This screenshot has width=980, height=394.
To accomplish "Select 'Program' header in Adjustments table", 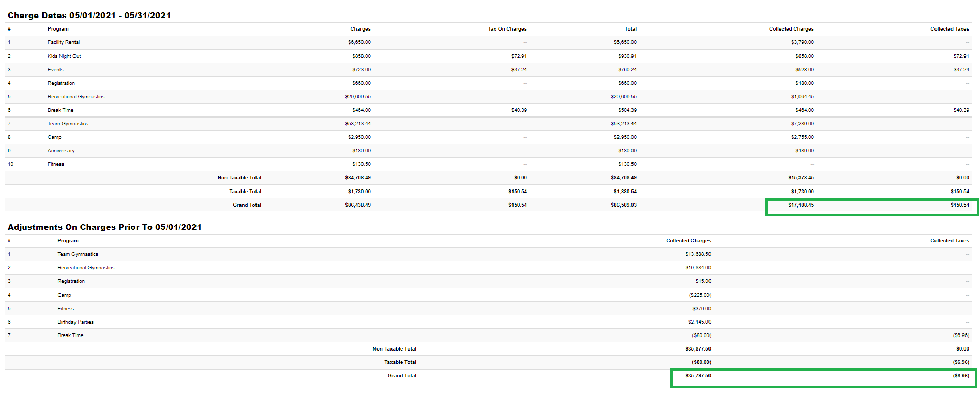I will [68, 241].
